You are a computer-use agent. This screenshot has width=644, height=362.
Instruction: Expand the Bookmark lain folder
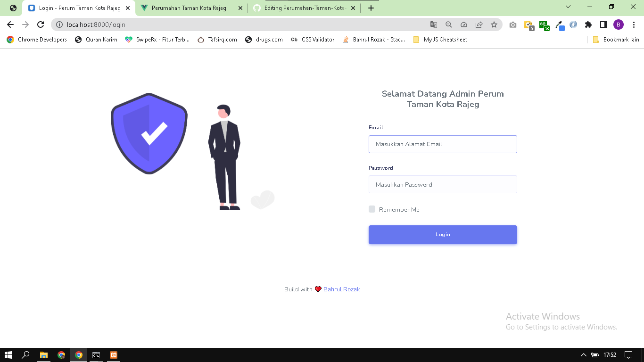616,40
